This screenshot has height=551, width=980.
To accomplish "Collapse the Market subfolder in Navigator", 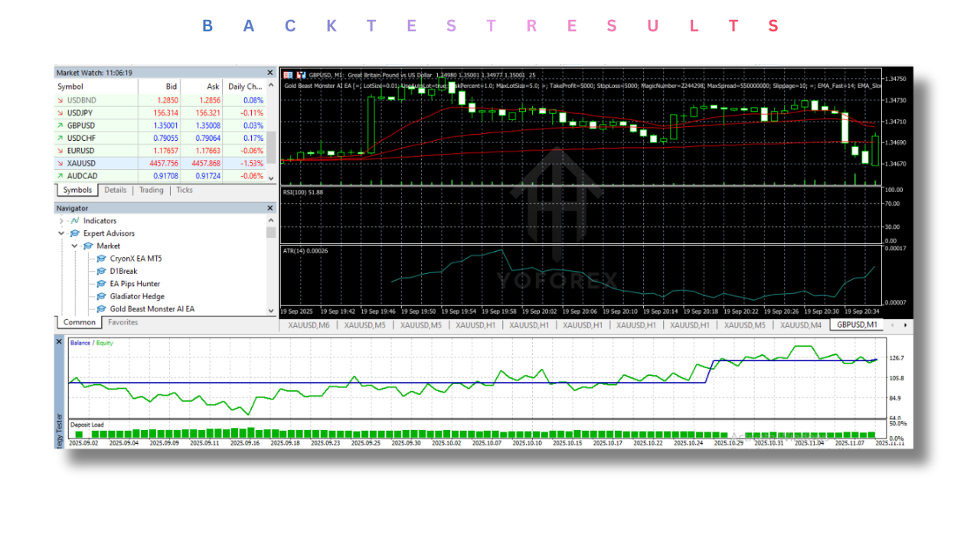I will [74, 246].
